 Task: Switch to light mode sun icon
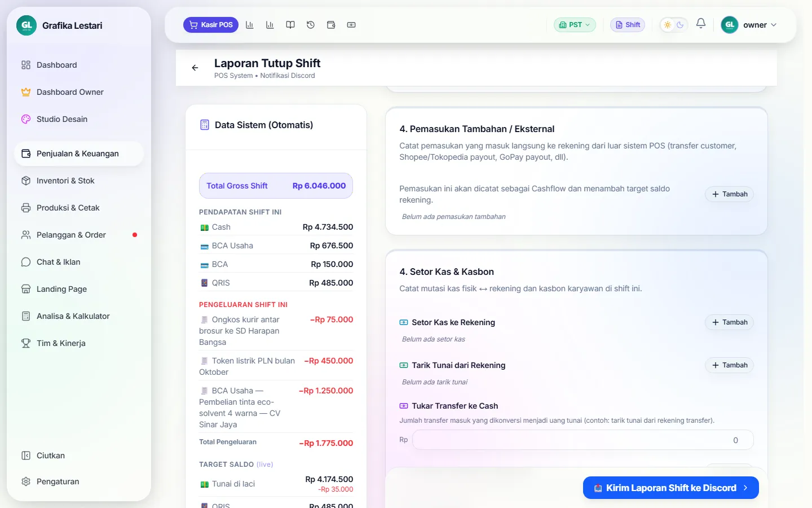pos(668,25)
